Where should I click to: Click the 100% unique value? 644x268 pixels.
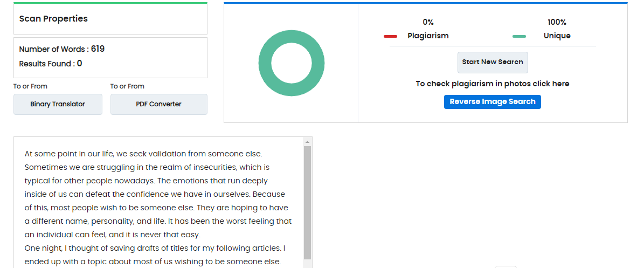557,22
